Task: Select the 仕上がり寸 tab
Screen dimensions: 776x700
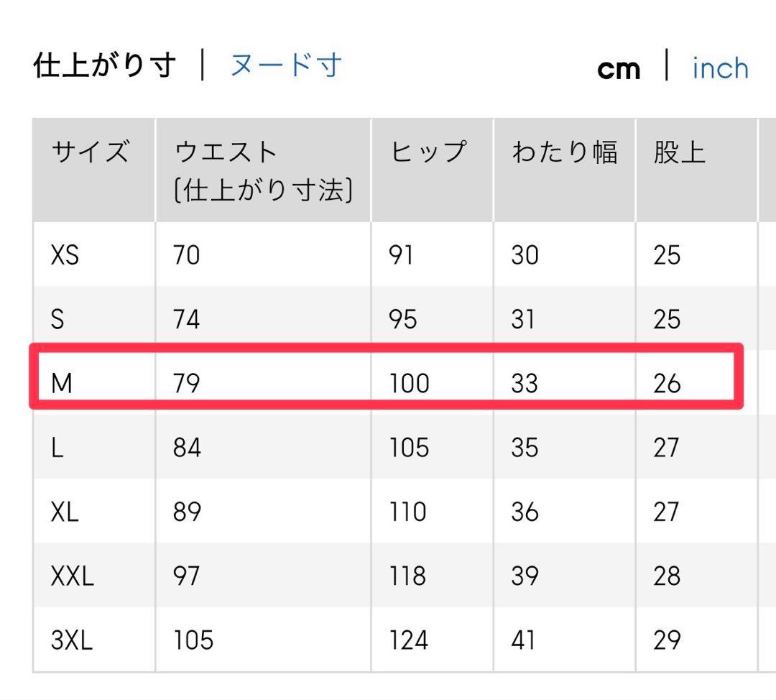Action: (104, 66)
